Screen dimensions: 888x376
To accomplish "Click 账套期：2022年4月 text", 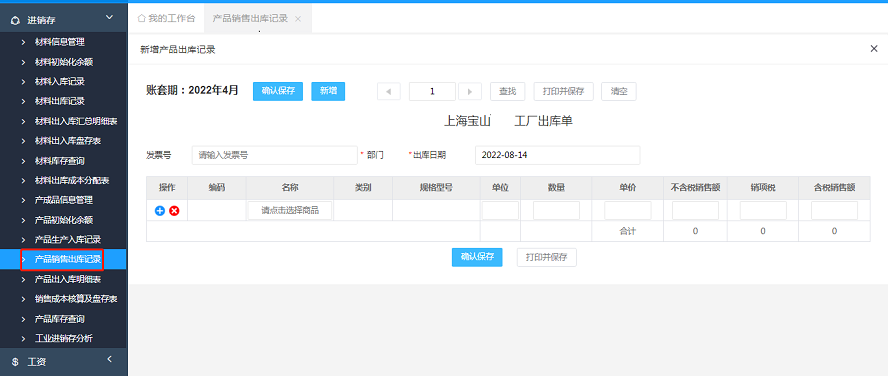I will [x=193, y=90].
